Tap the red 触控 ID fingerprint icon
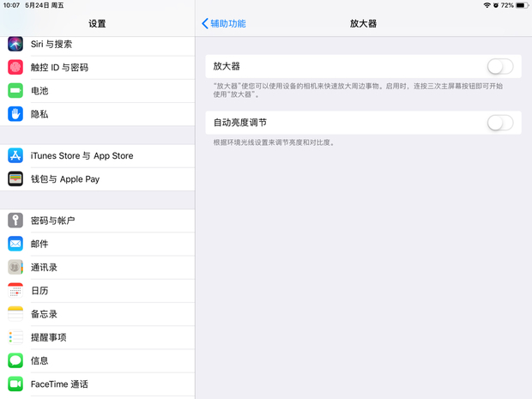 (x=15, y=67)
